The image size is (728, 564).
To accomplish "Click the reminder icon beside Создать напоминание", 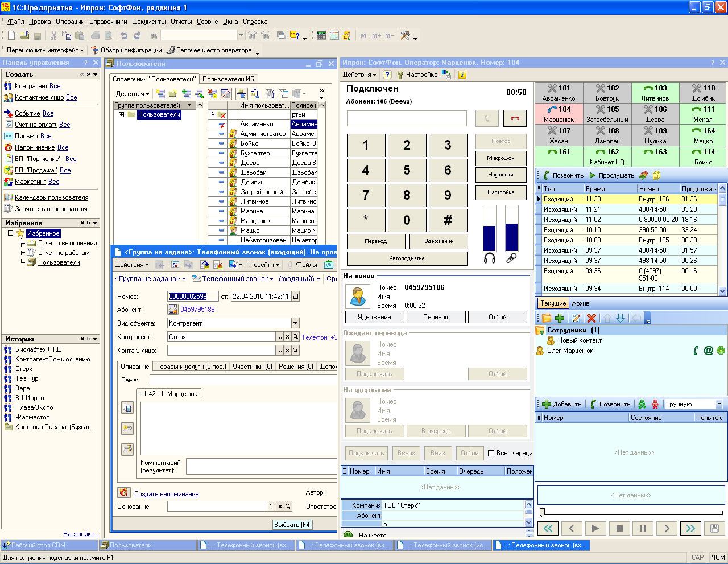I will click(124, 493).
